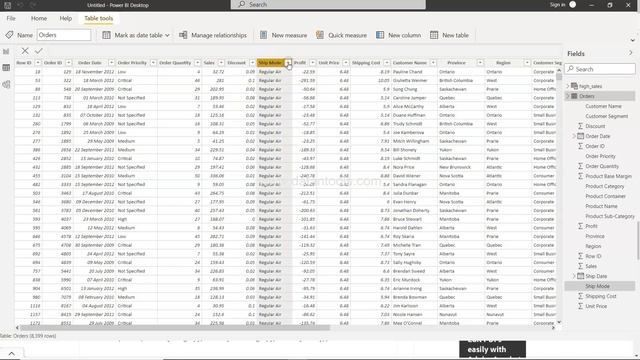Image resolution: width=640 pixels, height=360 pixels.
Task: Select the Product Category field in Fields
Action: [x=605, y=186]
